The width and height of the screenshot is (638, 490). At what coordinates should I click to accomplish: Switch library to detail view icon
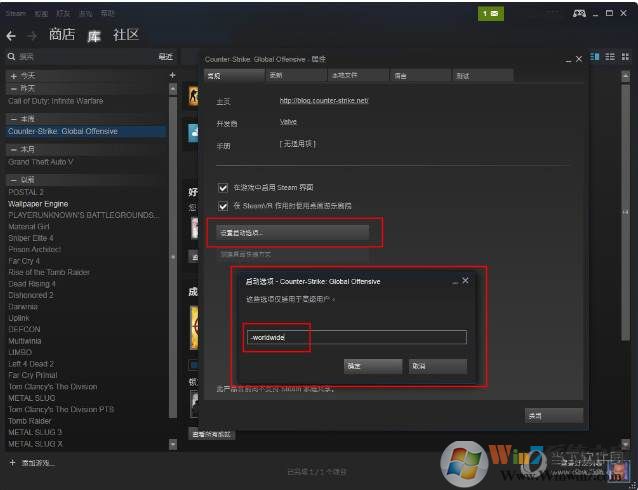point(594,57)
